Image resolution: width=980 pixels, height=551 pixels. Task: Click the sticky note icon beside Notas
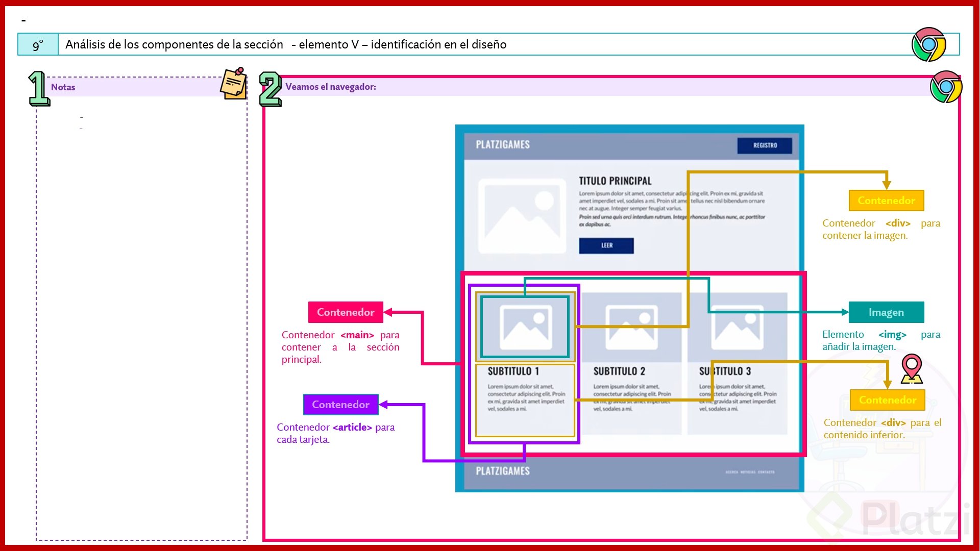click(234, 83)
